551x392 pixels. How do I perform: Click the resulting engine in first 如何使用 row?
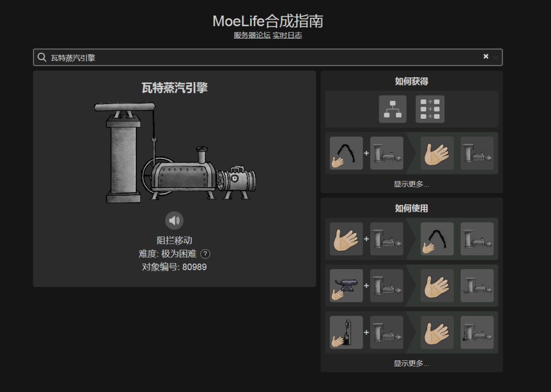477,239
